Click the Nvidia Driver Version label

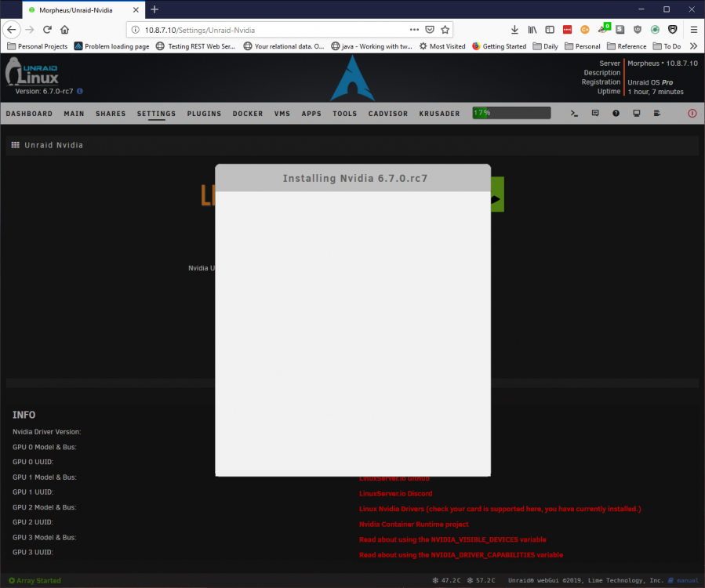tap(47, 431)
